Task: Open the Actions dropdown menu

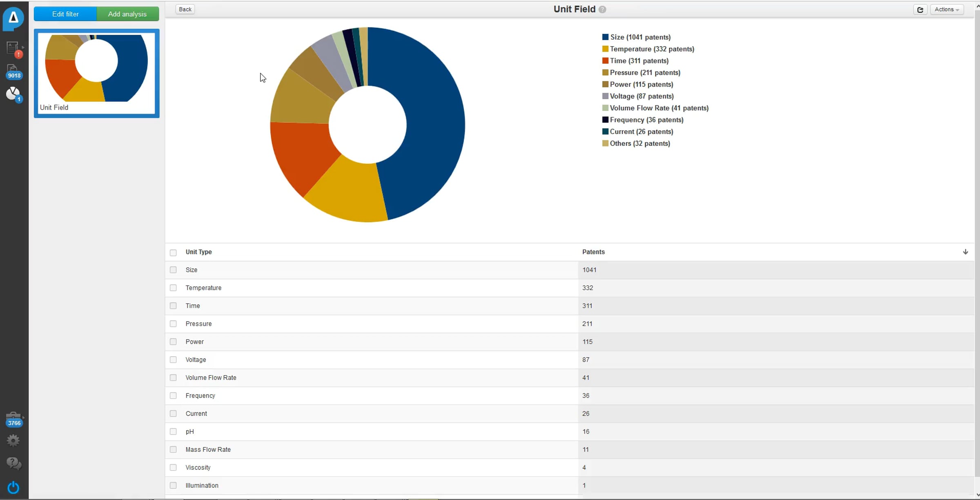Action: (x=947, y=9)
